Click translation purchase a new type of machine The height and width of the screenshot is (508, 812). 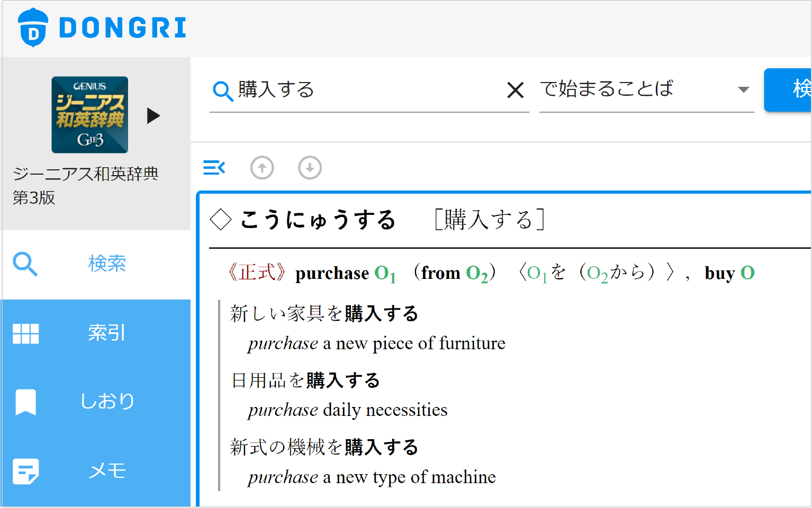372,477
